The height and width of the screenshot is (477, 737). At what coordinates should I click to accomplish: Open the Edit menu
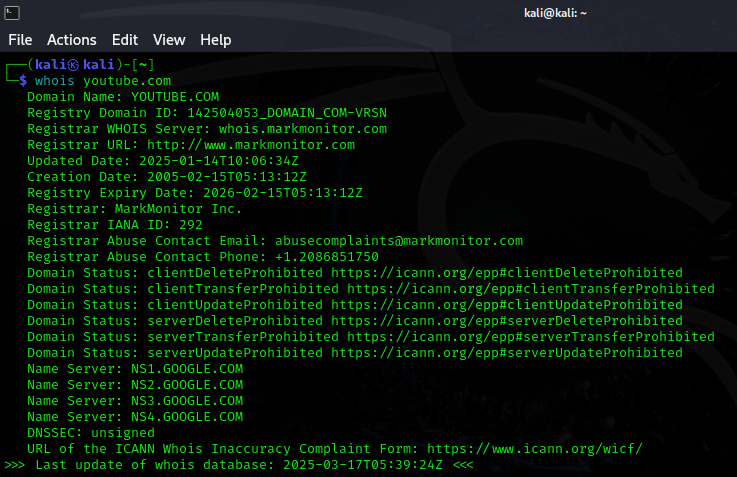(x=125, y=40)
